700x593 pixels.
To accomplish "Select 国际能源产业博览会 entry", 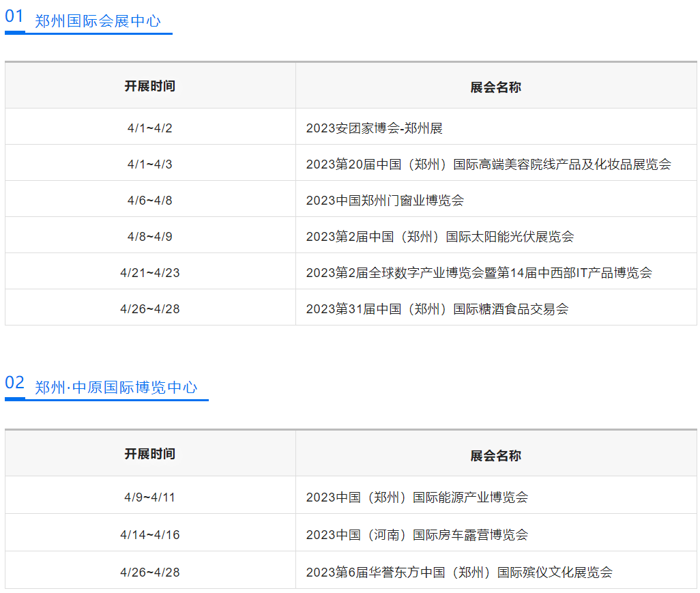I will point(417,497).
